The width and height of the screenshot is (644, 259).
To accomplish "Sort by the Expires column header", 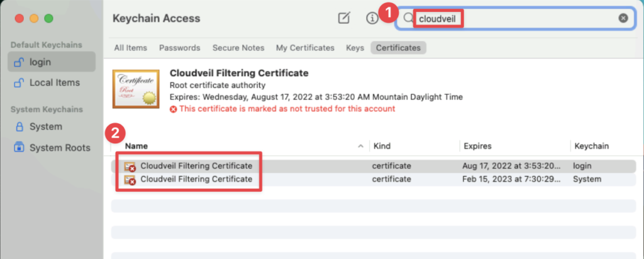I will click(478, 146).
